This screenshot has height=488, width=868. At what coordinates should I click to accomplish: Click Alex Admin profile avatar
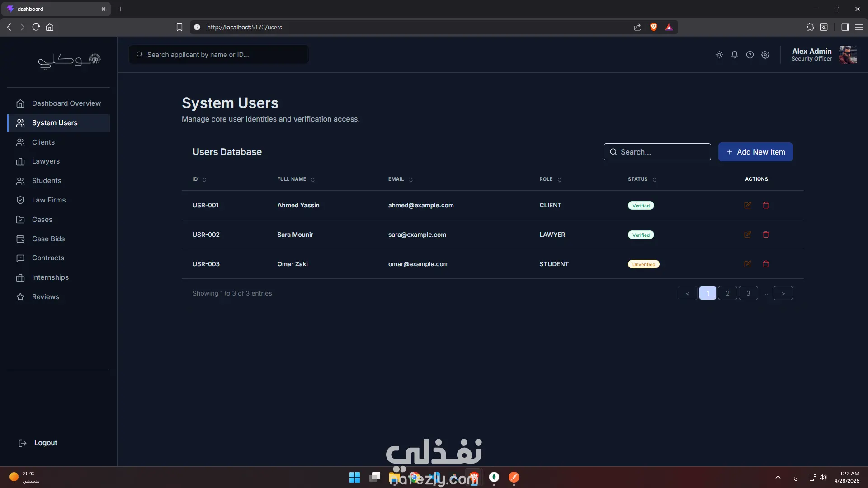(848, 55)
